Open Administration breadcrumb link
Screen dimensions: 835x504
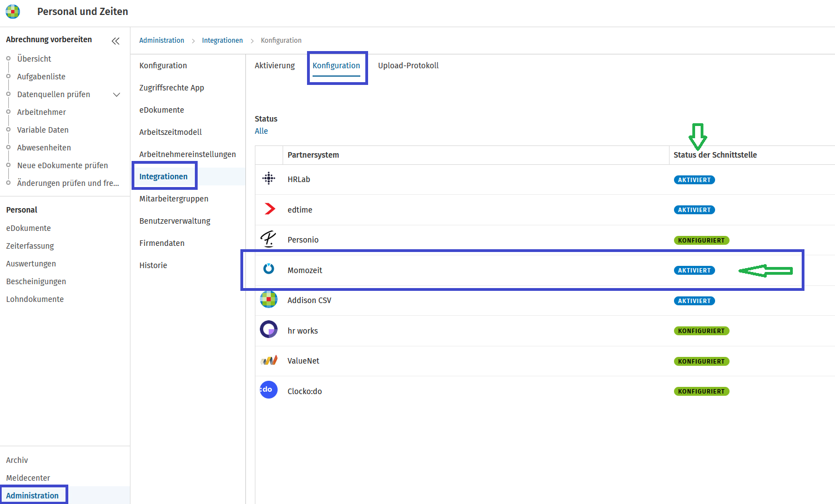coord(162,41)
